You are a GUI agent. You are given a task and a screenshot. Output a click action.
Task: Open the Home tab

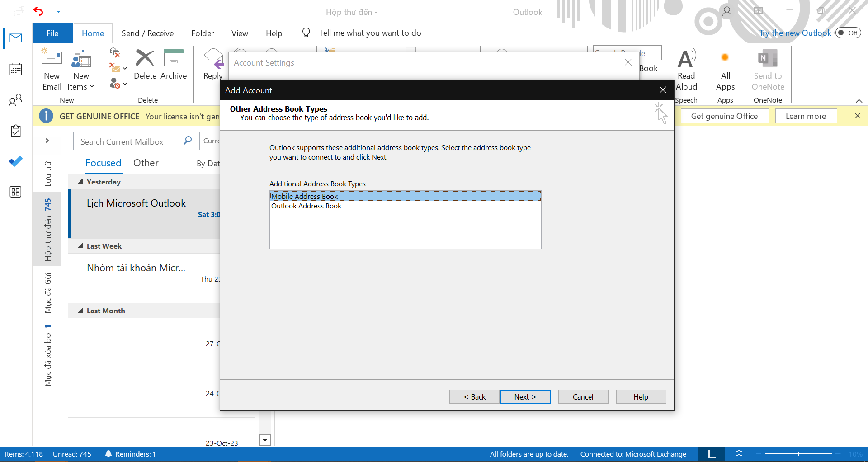[93, 33]
